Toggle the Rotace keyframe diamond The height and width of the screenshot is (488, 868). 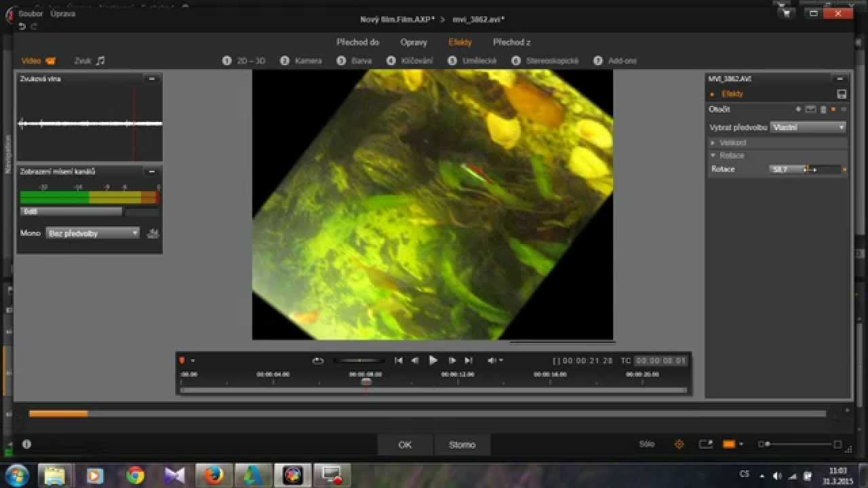[x=844, y=169]
